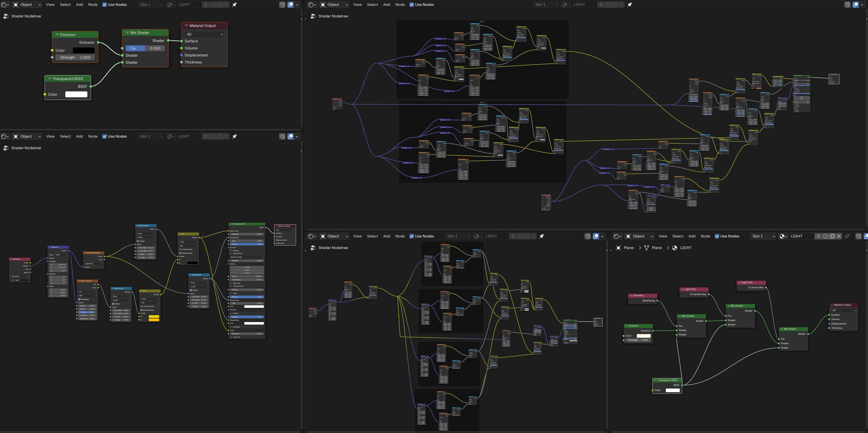Open material browse icon beside enabled LIGHT field
The height and width of the screenshot is (433, 868).
(783, 236)
